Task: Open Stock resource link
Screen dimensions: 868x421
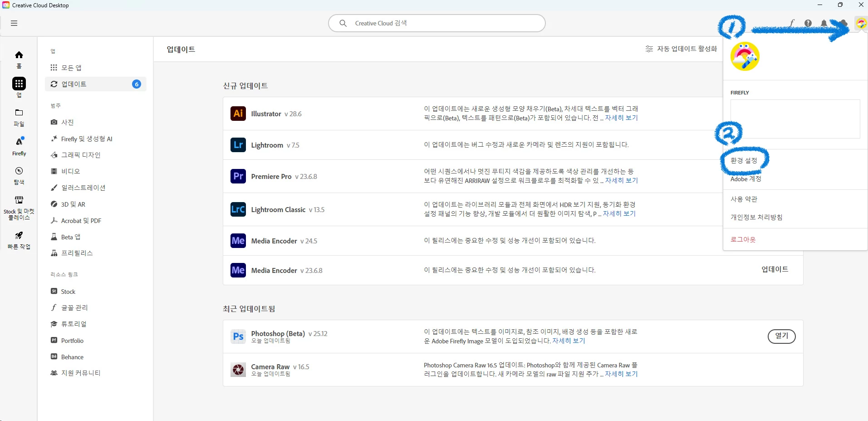Action: click(x=96, y=291)
